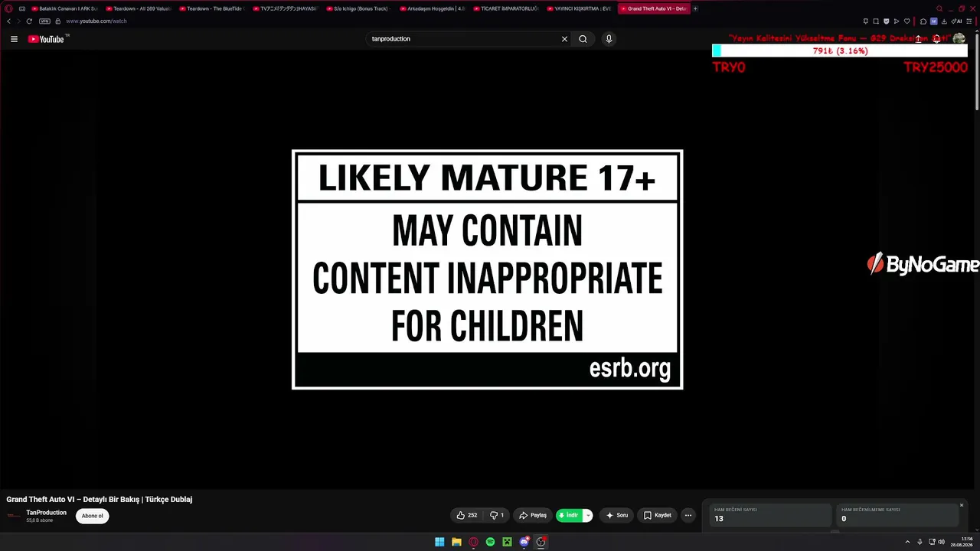Open the Windows Start menu

pos(439,543)
